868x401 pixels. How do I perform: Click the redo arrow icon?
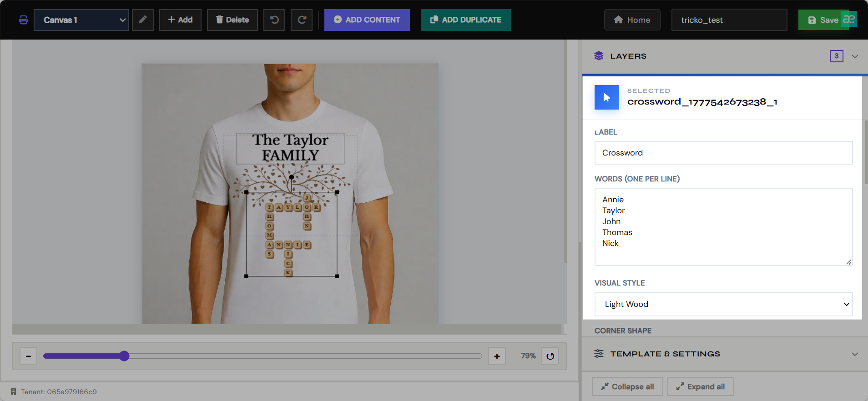point(302,20)
